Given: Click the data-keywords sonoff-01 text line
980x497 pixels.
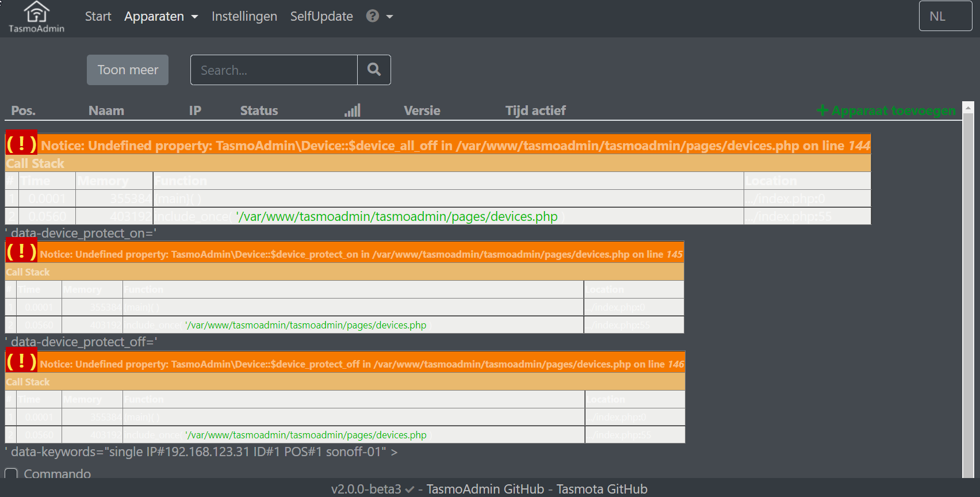Looking at the screenshot, I should coord(201,452).
